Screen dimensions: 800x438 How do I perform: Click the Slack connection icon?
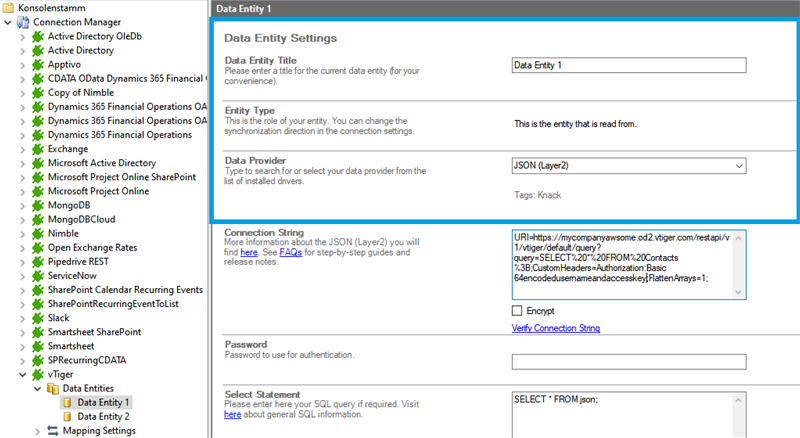(39, 317)
